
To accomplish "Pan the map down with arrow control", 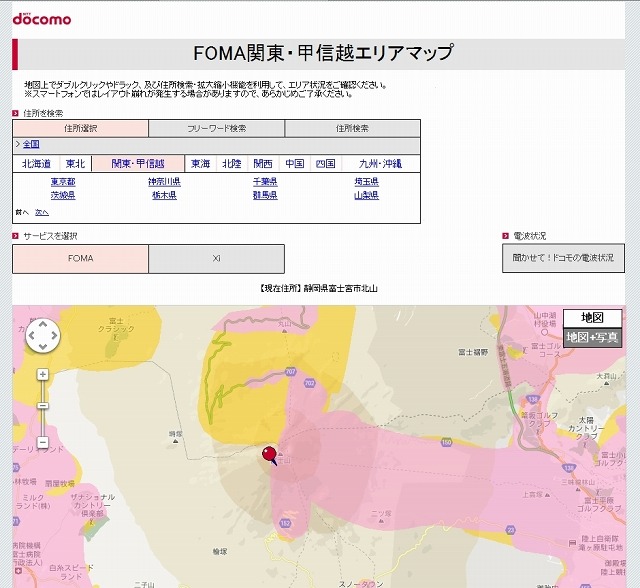I will pyautogui.click(x=43, y=349).
